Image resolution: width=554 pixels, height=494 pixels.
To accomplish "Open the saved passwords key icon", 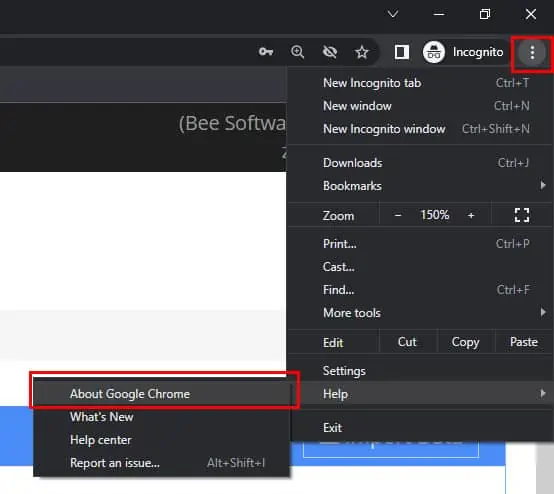I will pos(266,52).
